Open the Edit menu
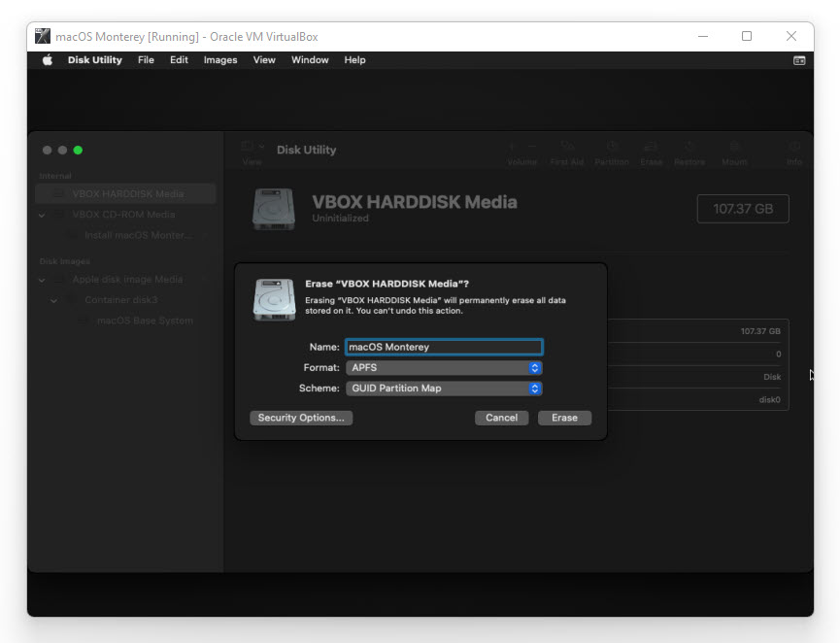The width and height of the screenshot is (840, 643). [x=179, y=60]
